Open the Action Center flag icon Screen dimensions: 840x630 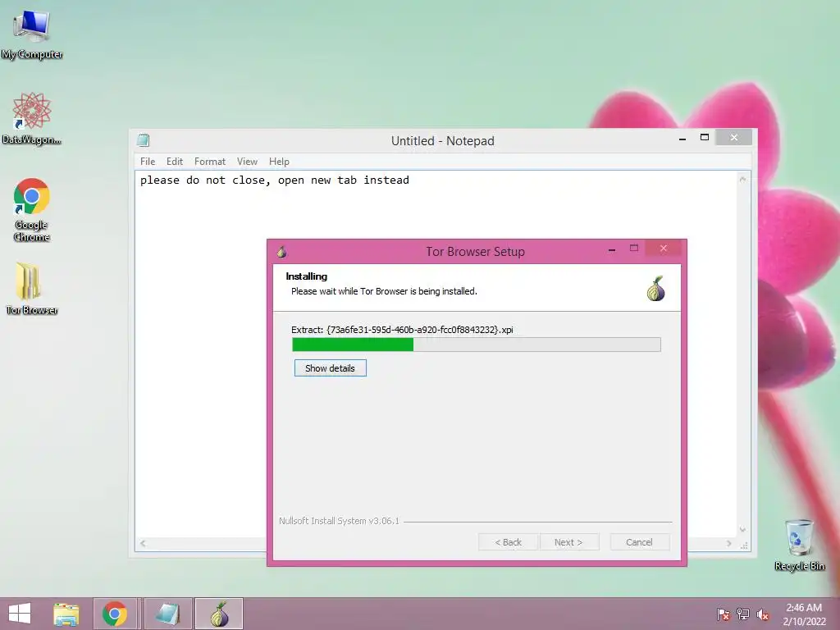coord(724,614)
